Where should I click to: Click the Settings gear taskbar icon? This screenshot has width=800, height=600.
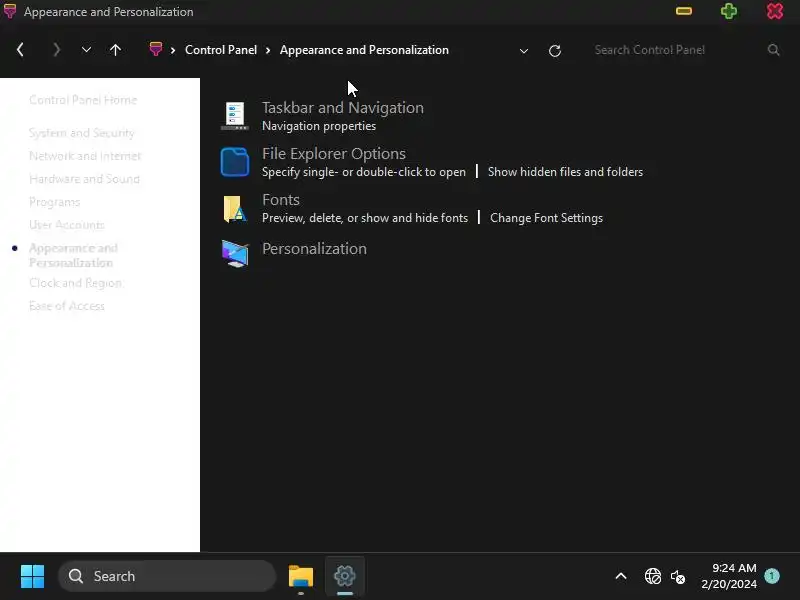tap(345, 577)
